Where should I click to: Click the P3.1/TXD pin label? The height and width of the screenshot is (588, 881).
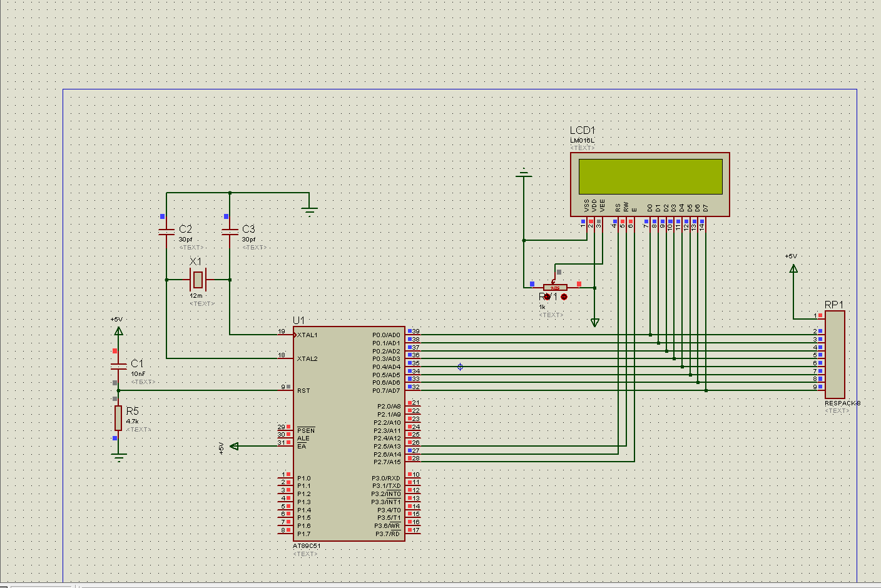[x=386, y=486]
